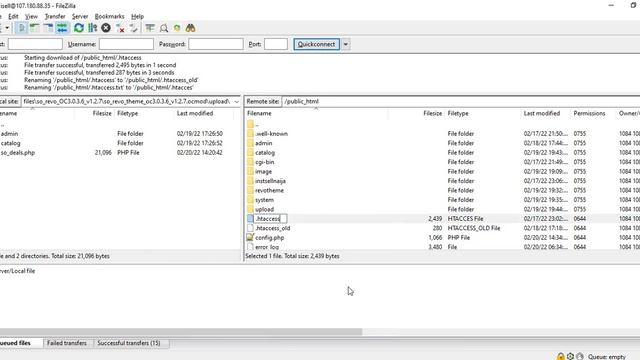Cancel the current operation via toolbar

(x=106, y=28)
